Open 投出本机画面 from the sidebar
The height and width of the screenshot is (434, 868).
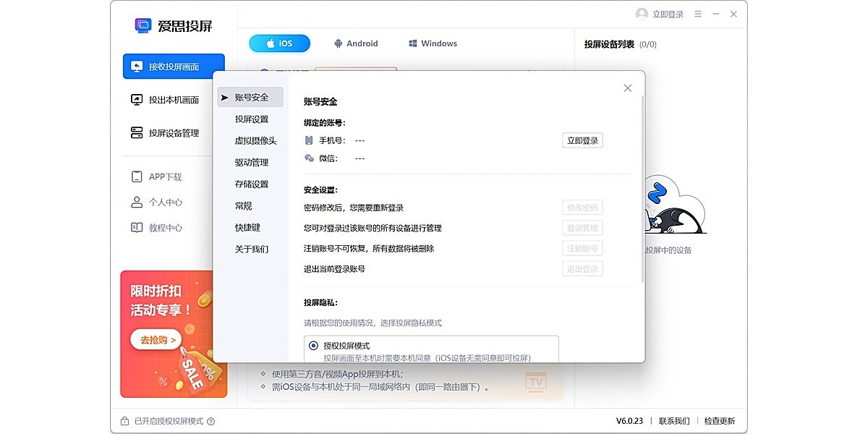coord(137,100)
